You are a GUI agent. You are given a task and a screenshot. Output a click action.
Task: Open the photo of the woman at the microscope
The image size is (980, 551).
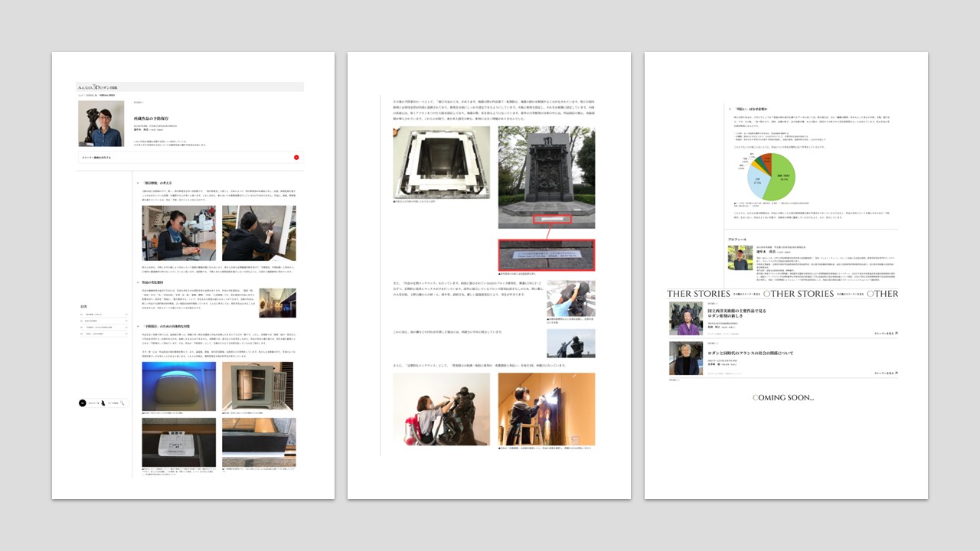(x=179, y=233)
